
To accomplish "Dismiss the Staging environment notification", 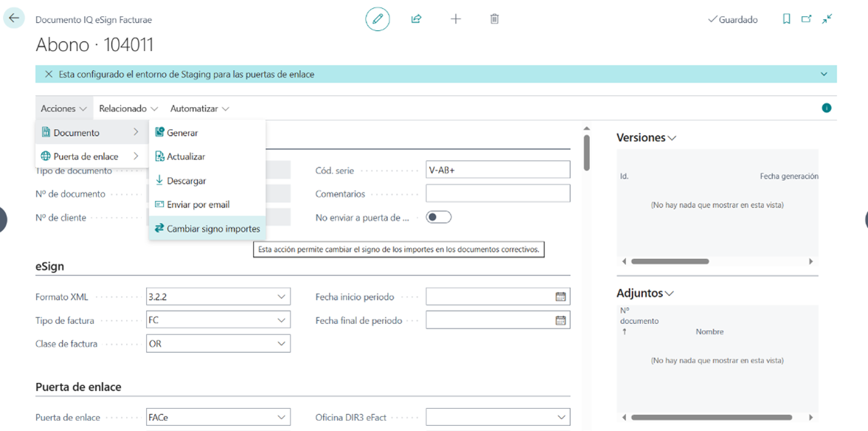I will click(49, 75).
